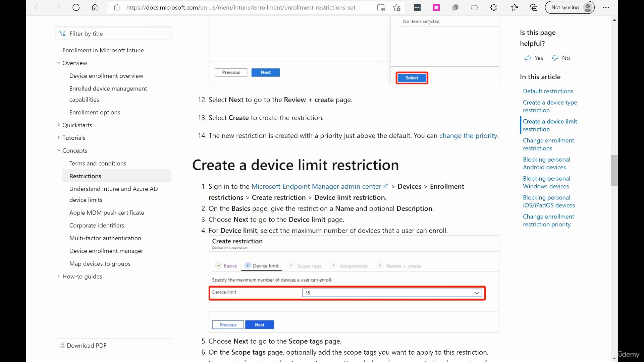Open Multi-factor authentication page
This screenshot has height=362, width=644.
105,238
